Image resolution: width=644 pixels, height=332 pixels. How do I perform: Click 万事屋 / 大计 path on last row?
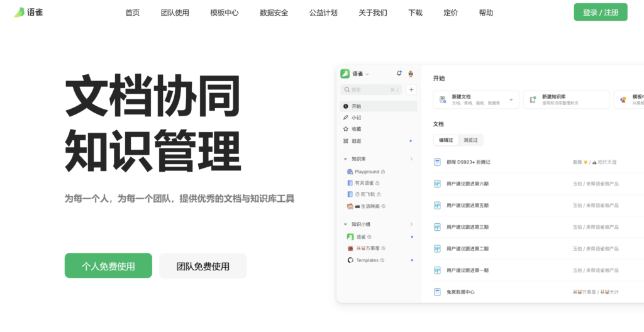click(596, 292)
